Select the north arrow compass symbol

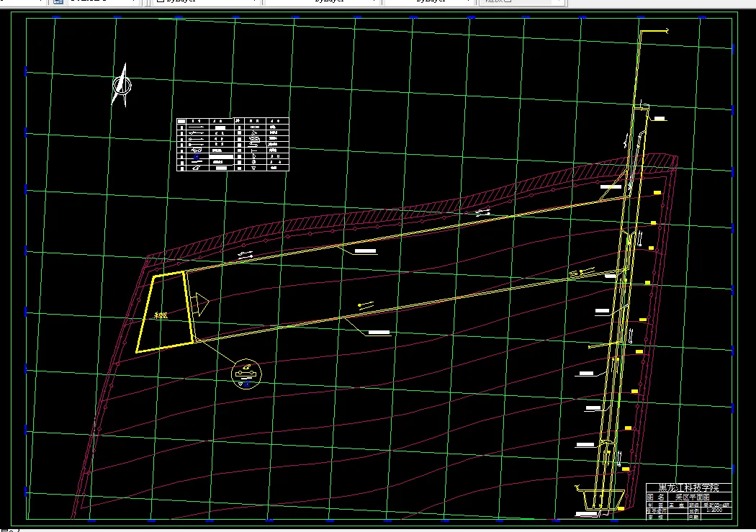point(122,85)
